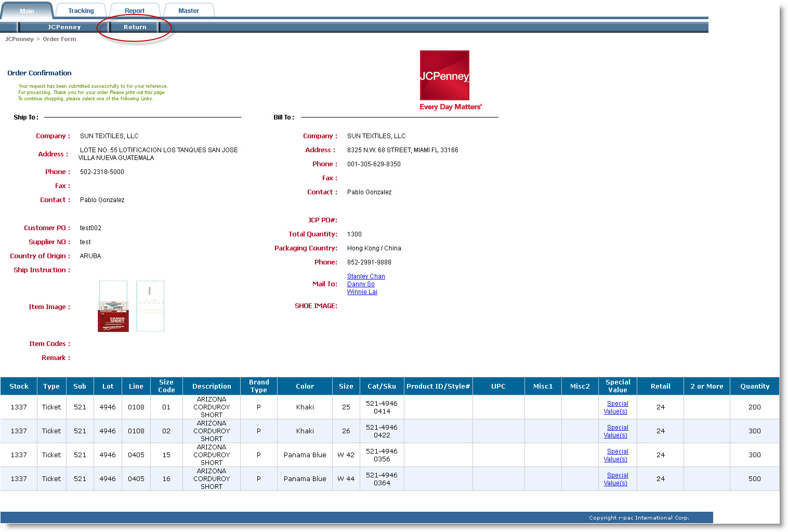Viewport: 788px width, 532px height.
Task: Click the Quantity column header
Action: (755, 386)
